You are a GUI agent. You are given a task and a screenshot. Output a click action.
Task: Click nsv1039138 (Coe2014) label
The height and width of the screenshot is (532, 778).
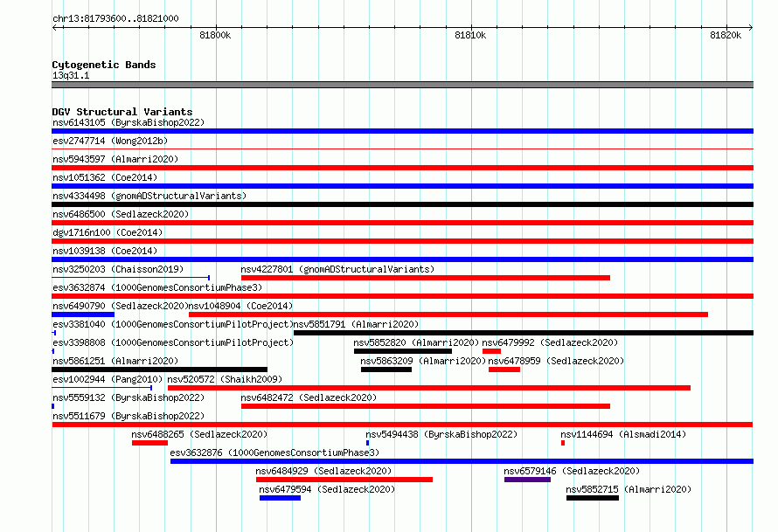point(105,251)
